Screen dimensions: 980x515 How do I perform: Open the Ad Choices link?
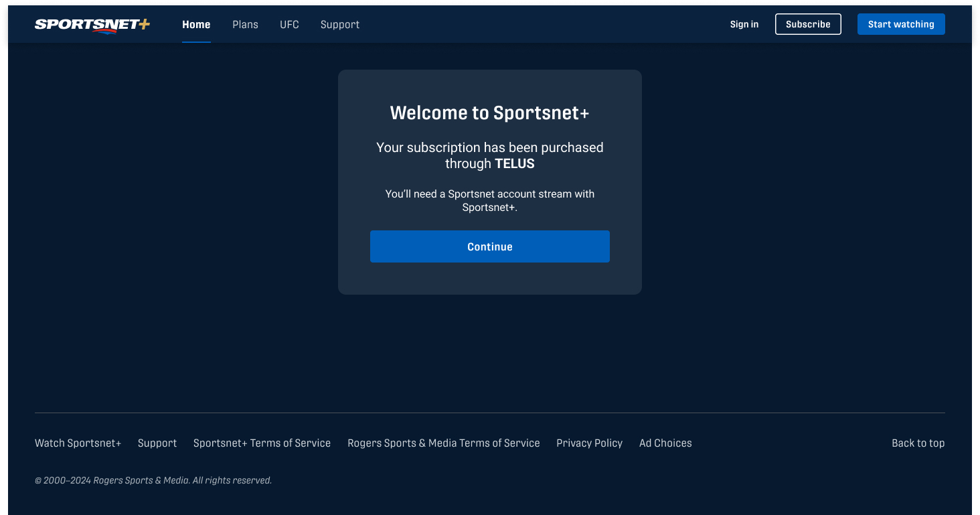point(665,443)
